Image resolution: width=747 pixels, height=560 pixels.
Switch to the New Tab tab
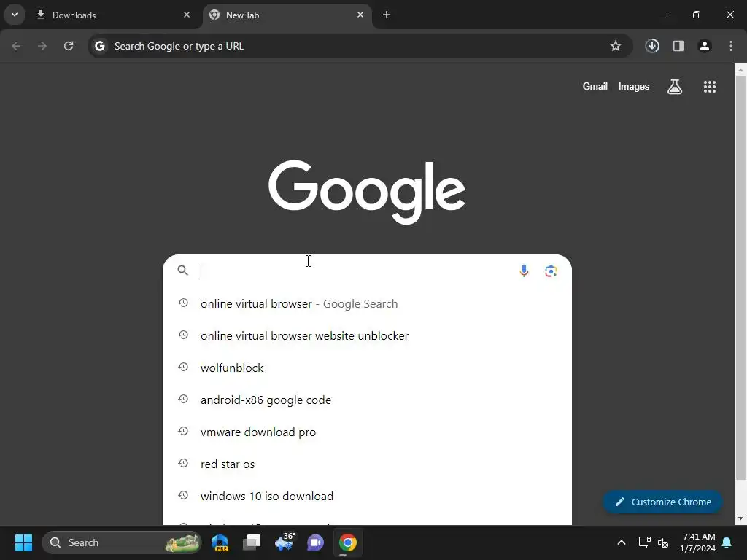click(286, 15)
